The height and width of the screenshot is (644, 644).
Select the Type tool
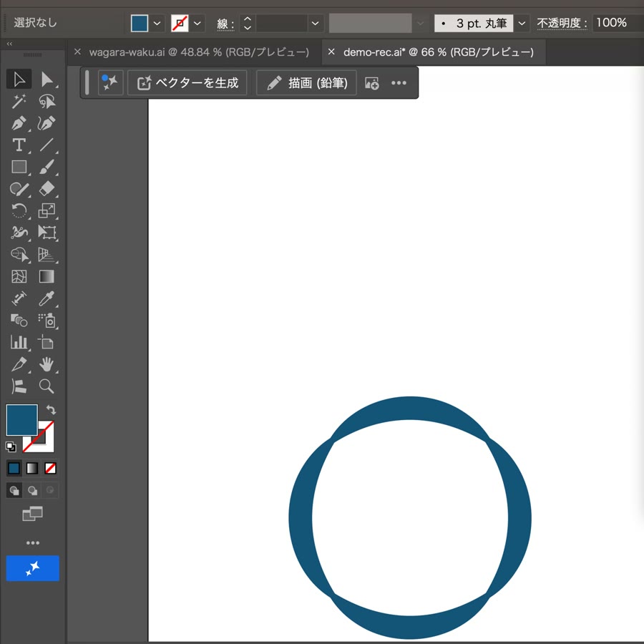[x=19, y=145]
